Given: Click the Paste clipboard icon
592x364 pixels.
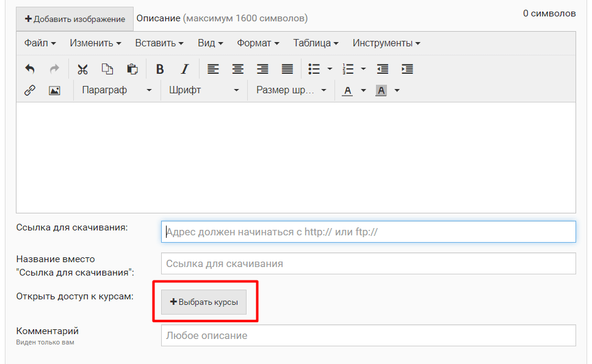Looking at the screenshot, I should pyautogui.click(x=132, y=69).
